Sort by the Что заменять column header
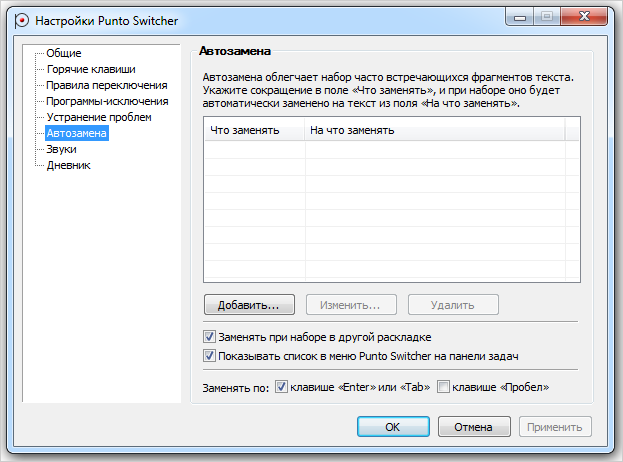Viewport: 623px width, 462px height. pos(254,130)
